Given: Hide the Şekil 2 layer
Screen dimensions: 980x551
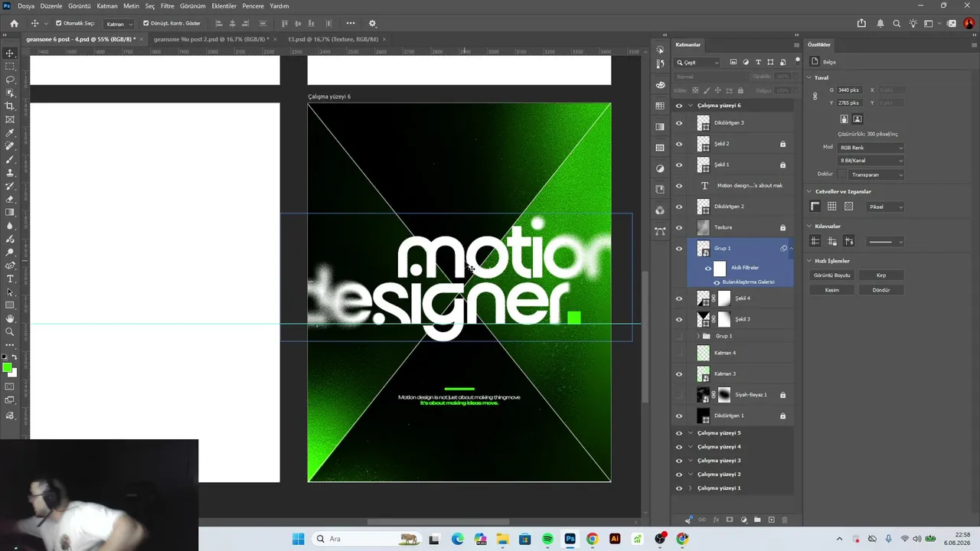Looking at the screenshot, I should tap(678, 144).
